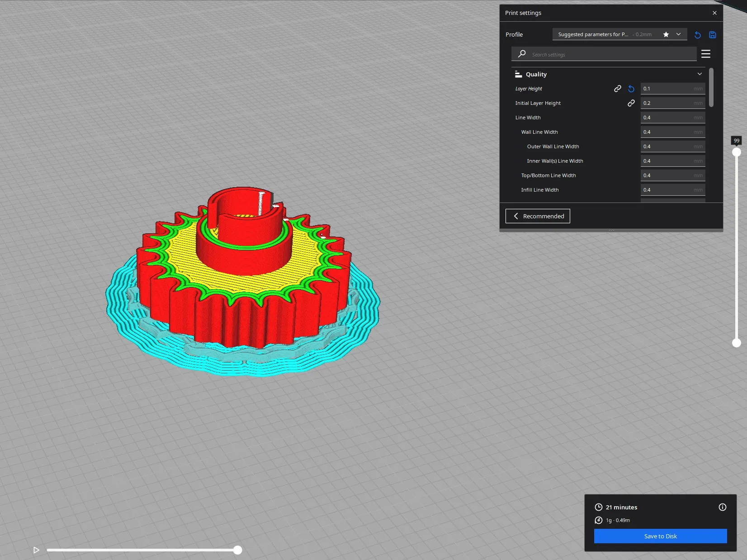Click the Line Width value field
747x560 pixels.
(x=667, y=118)
